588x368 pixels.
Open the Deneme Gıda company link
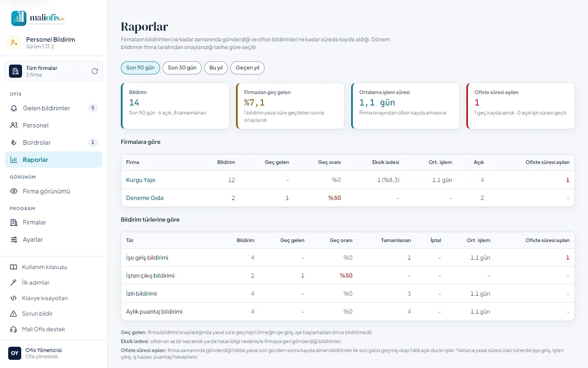point(145,198)
